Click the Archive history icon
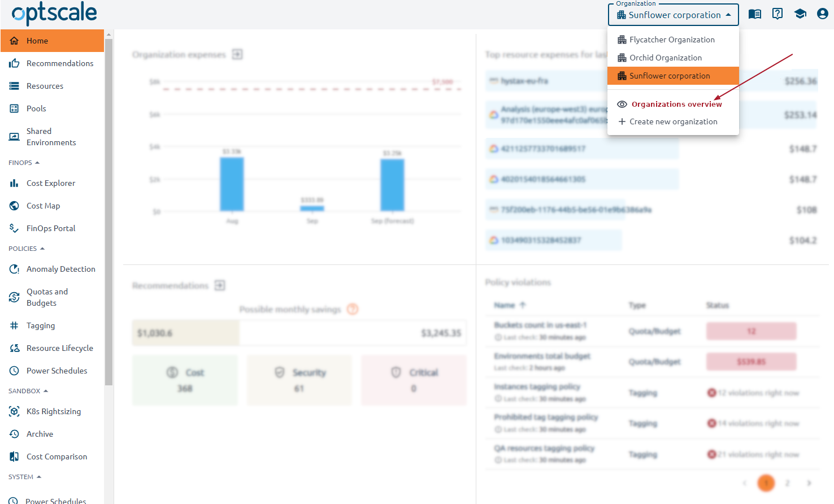The width and height of the screenshot is (834, 504). [14, 434]
